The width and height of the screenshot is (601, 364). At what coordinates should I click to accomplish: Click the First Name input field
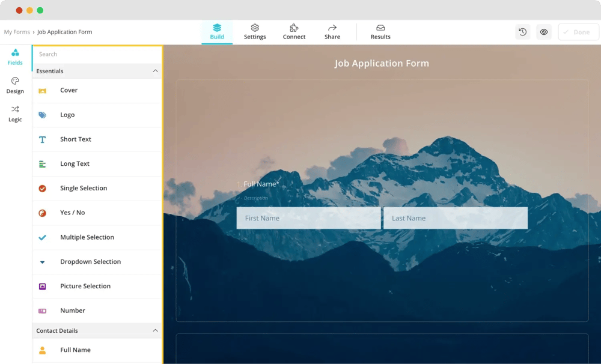(x=308, y=219)
